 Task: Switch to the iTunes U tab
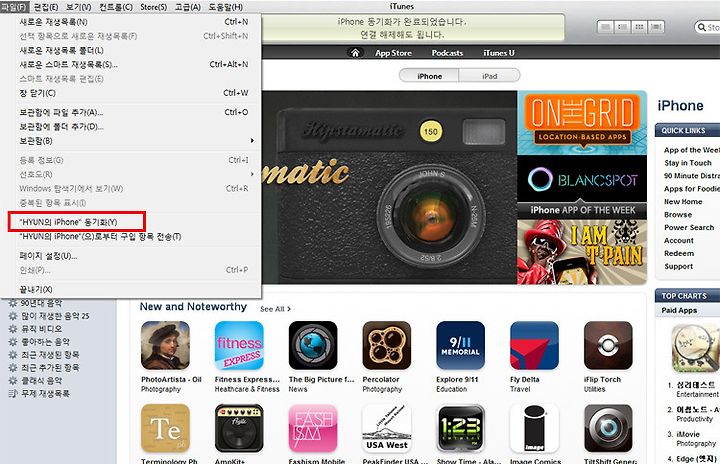[499, 53]
